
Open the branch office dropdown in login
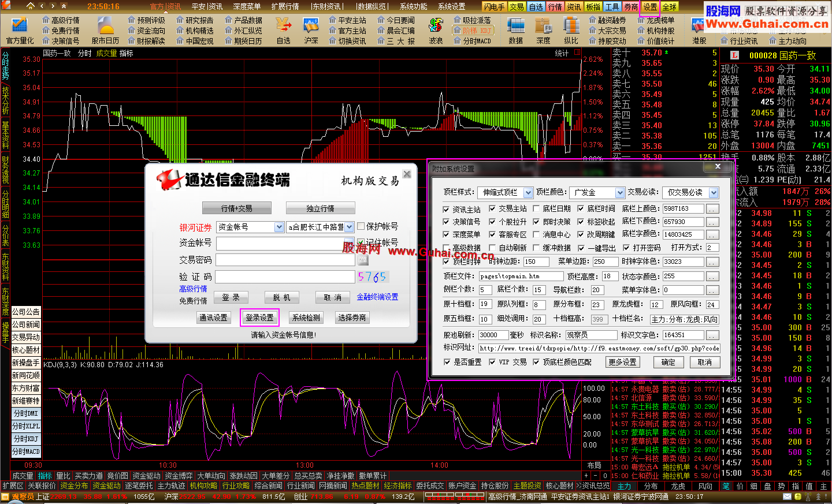click(349, 227)
